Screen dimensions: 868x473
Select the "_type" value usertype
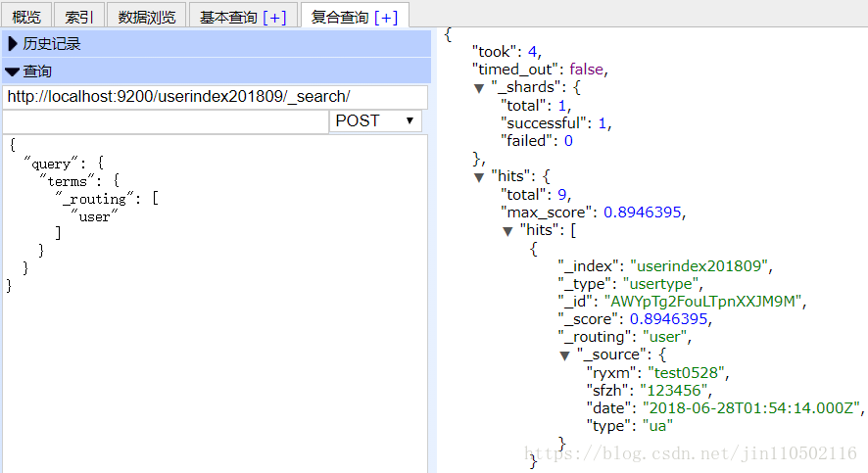(x=661, y=284)
